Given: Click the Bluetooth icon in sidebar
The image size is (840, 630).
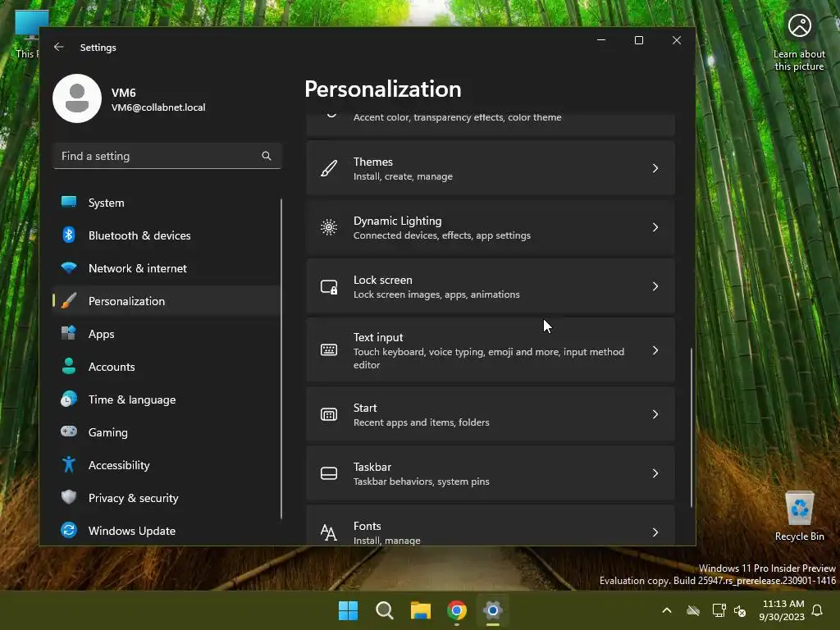Looking at the screenshot, I should coord(69,235).
